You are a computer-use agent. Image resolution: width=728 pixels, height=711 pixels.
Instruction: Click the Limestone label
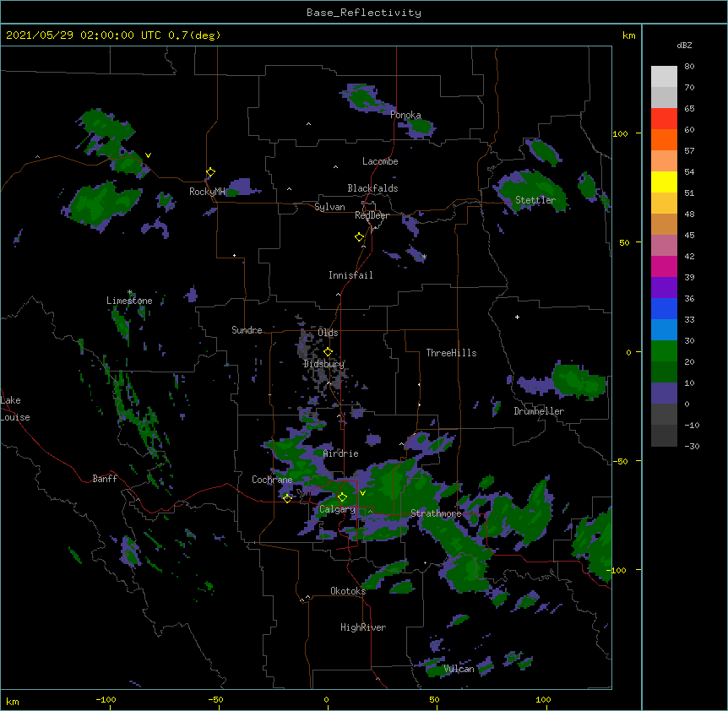[x=129, y=301]
